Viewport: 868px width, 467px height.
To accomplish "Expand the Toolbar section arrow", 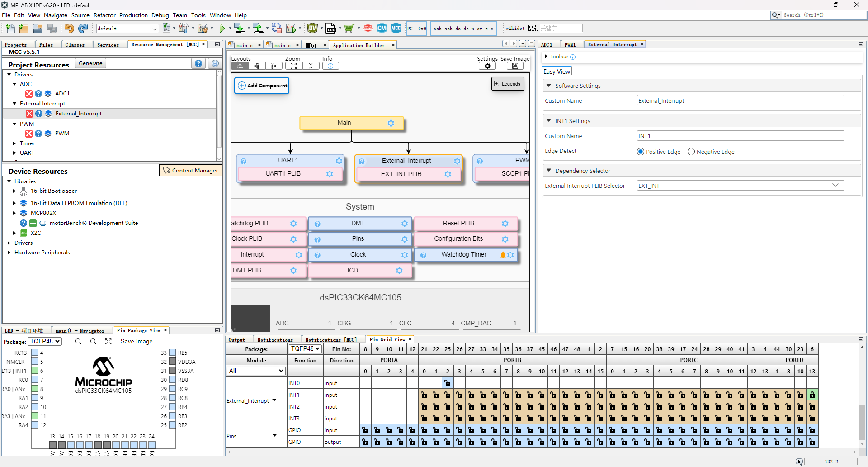I will point(546,57).
